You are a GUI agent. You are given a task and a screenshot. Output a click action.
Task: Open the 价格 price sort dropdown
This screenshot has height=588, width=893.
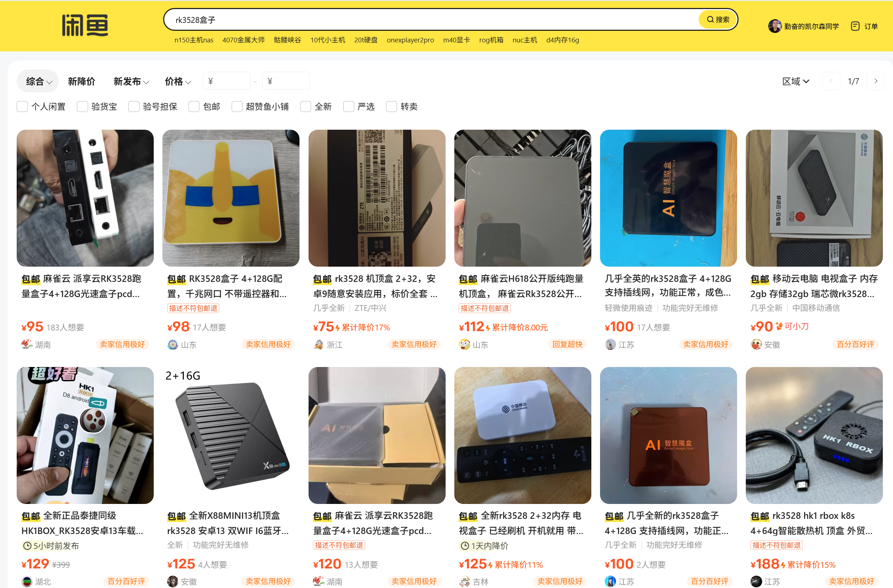(178, 82)
